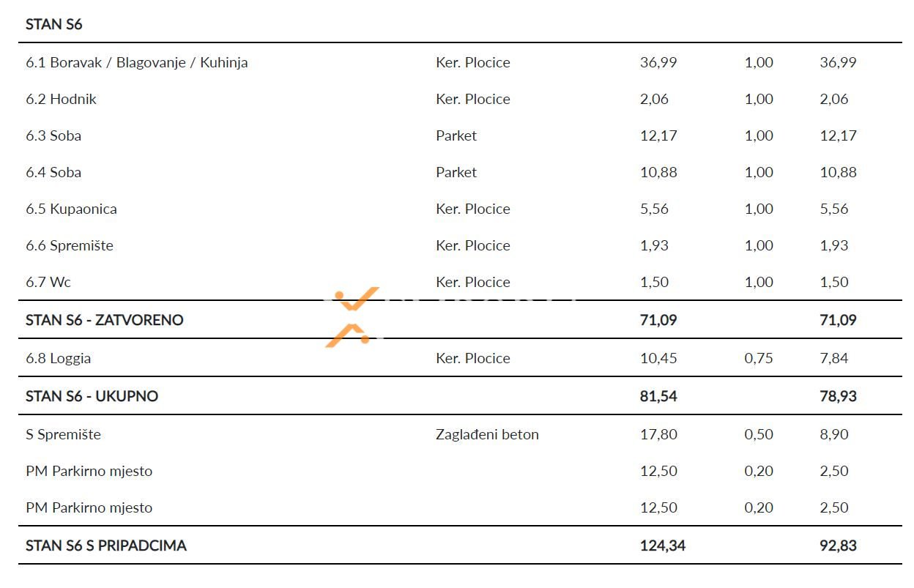Select the 6.7 Wc label

(48, 282)
